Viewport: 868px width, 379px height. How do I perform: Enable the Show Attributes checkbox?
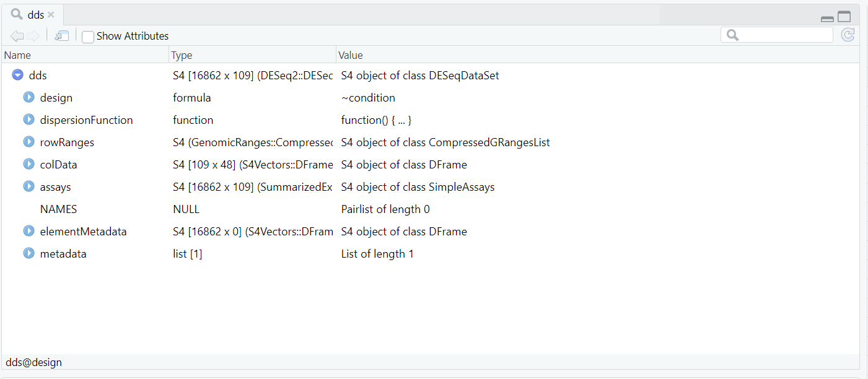pyautogui.click(x=88, y=37)
